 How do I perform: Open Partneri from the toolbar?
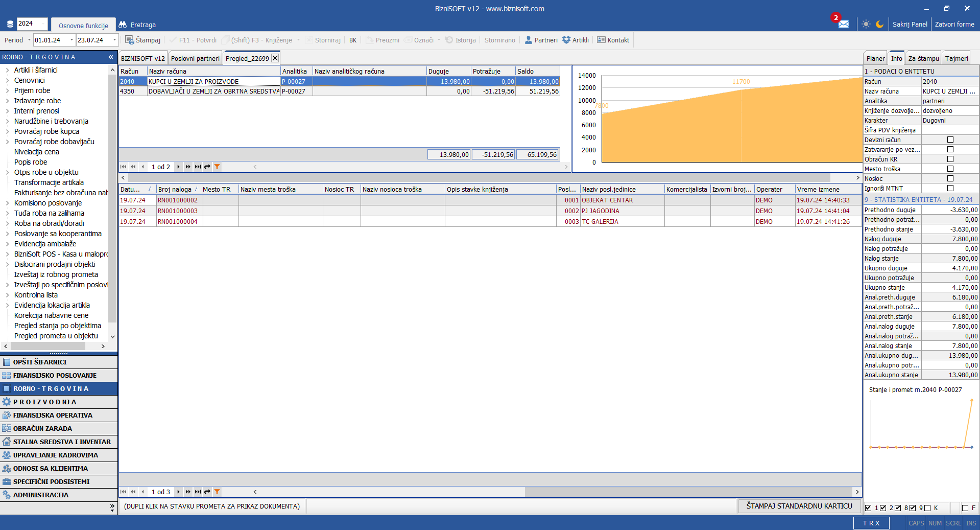[x=541, y=40]
